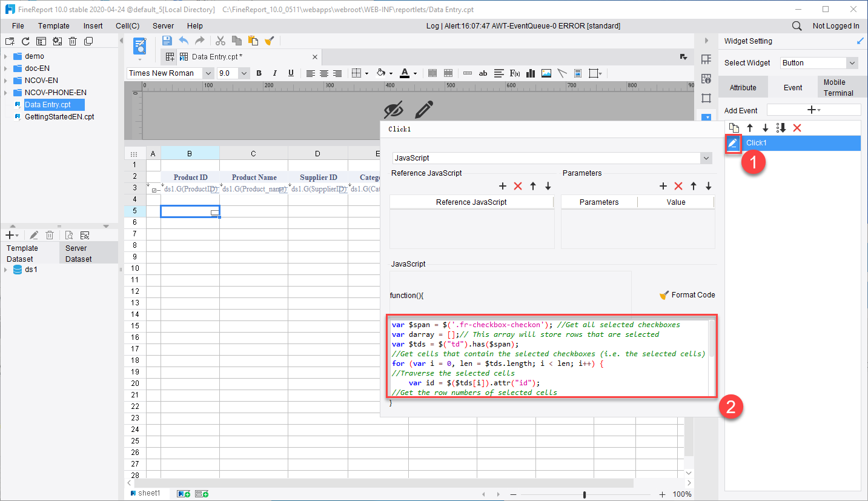868x501 pixels.
Task: Open the Template menu
Action: pos(53,25)
